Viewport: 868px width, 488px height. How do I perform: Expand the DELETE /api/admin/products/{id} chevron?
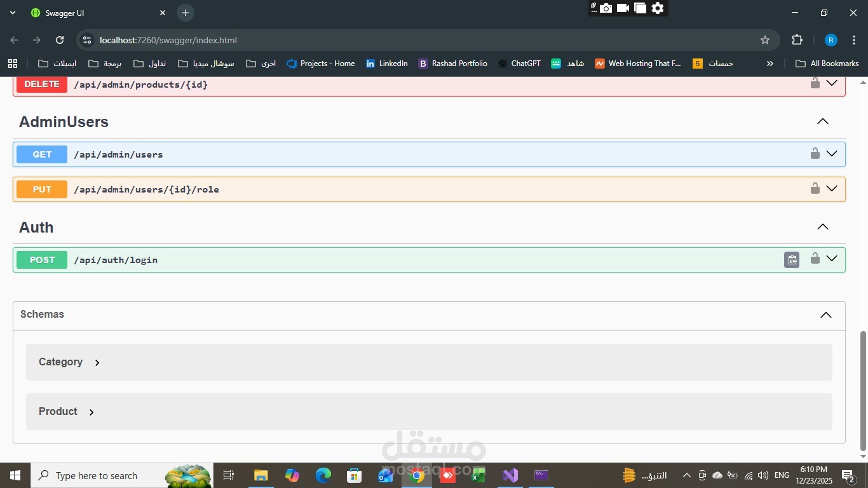[832, 83]
